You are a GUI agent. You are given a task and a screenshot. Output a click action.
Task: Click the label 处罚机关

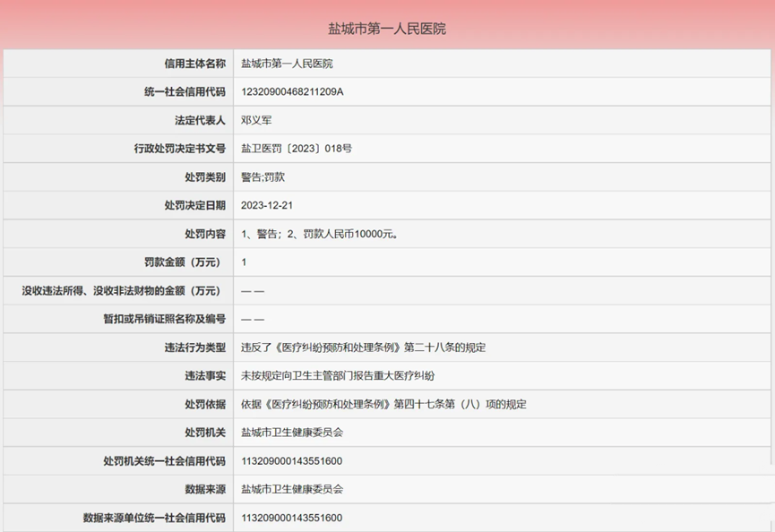point(205,433)
